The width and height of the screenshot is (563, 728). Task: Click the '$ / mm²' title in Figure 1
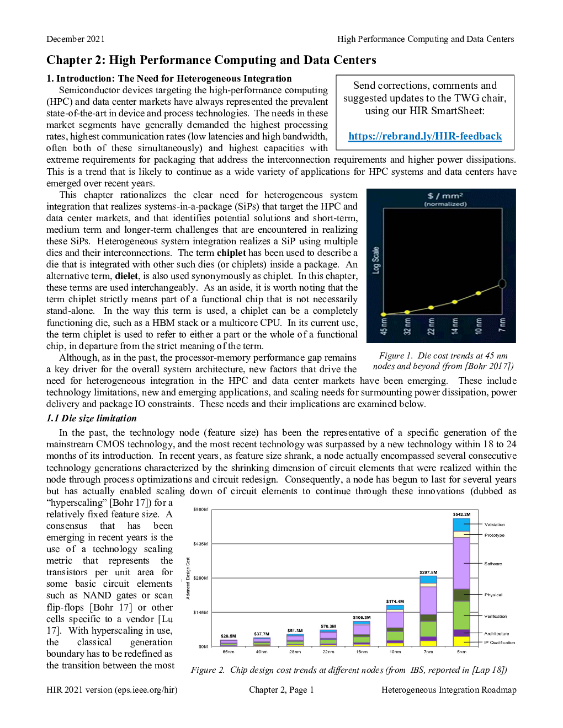[445, 196]
